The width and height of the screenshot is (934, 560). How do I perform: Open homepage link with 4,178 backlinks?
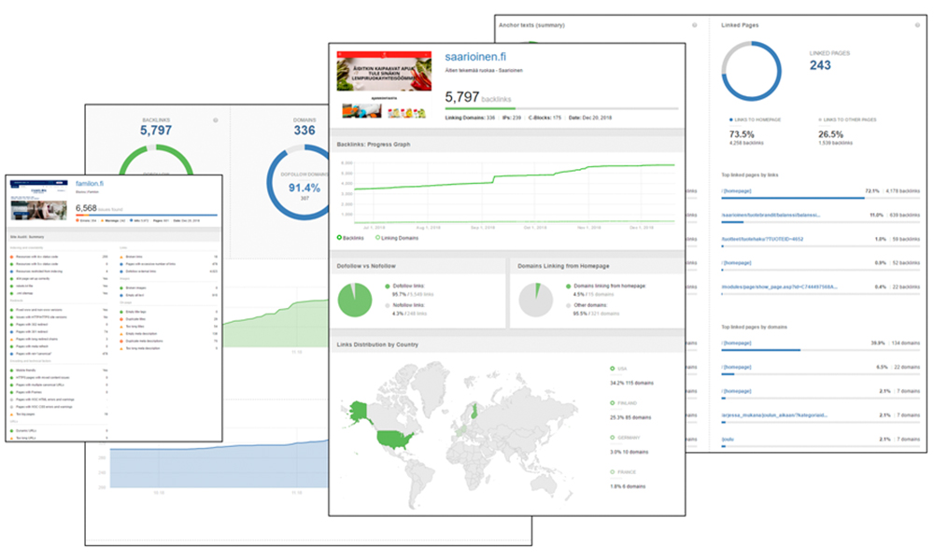[736, 191]
